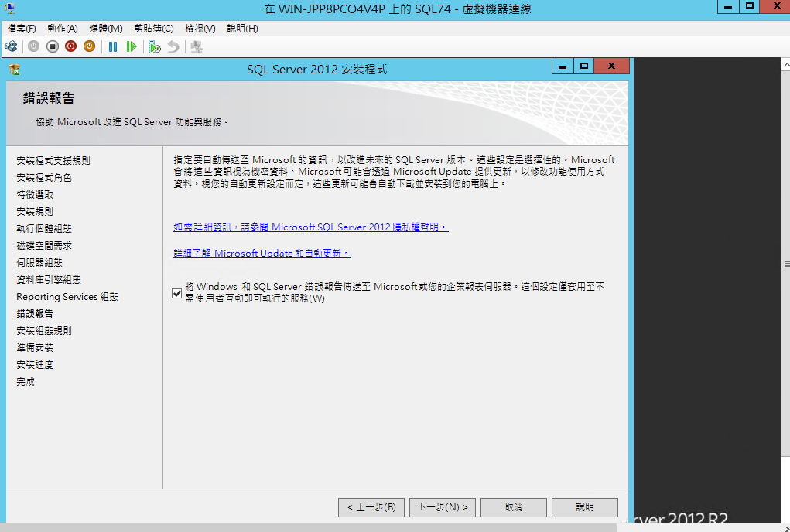790x532 pixels.
Task: Select 伺服器組態 step in sidebar
Action: (x=39, y=263)
